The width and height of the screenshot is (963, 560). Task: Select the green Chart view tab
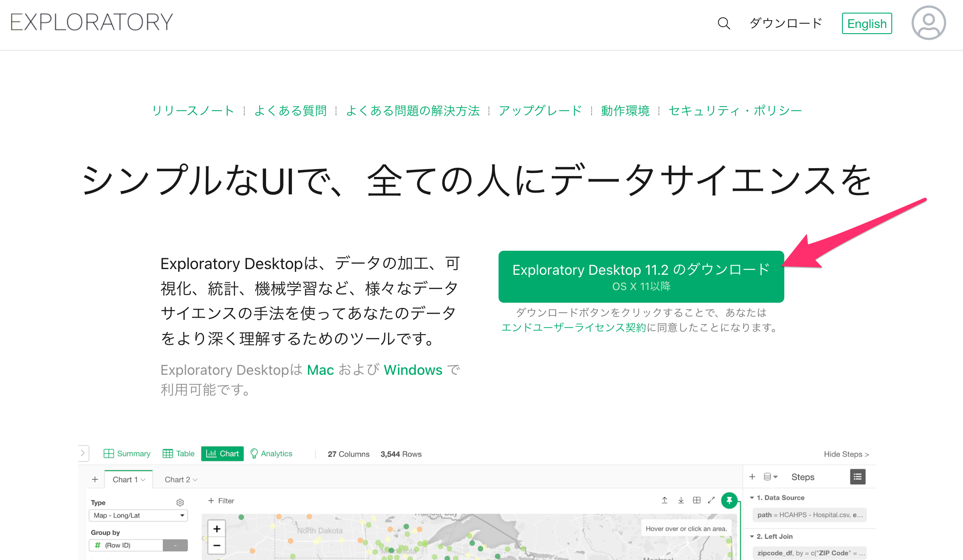(x=222, y=453)
